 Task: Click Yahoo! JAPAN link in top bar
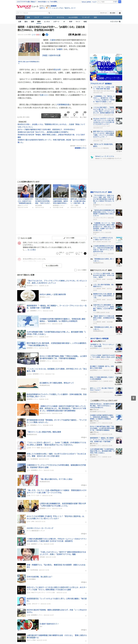pyautogui.click(x=86, y=2)
